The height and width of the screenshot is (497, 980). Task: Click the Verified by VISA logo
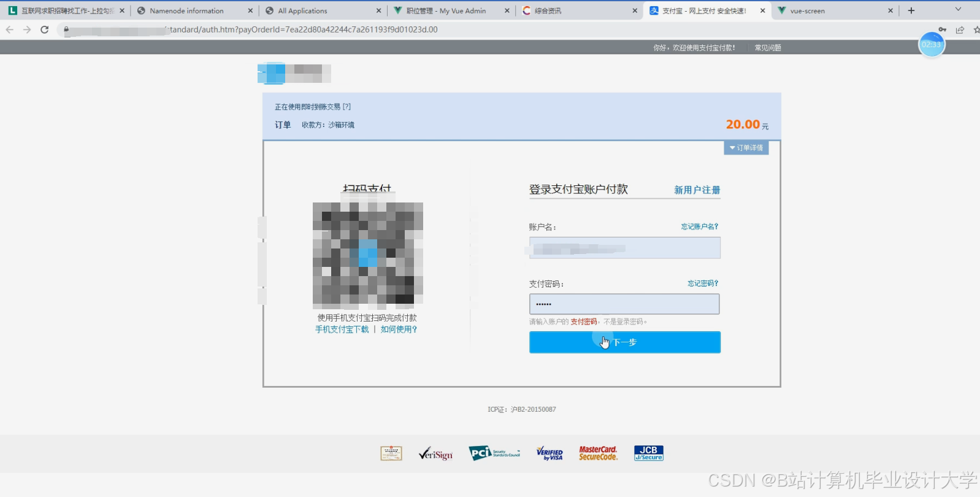point(549,453)
